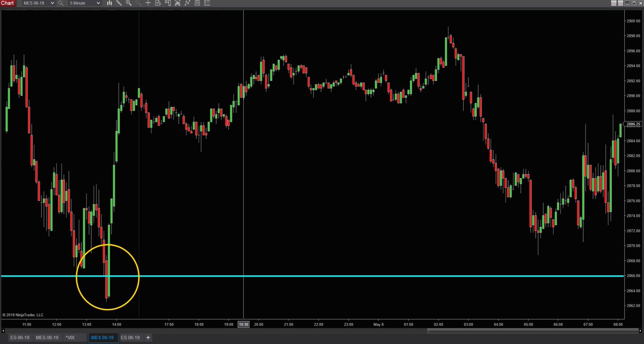Click the highlighted 19:30 time label
The width and height of the screenshot is (644, 344).
point(243,324)
